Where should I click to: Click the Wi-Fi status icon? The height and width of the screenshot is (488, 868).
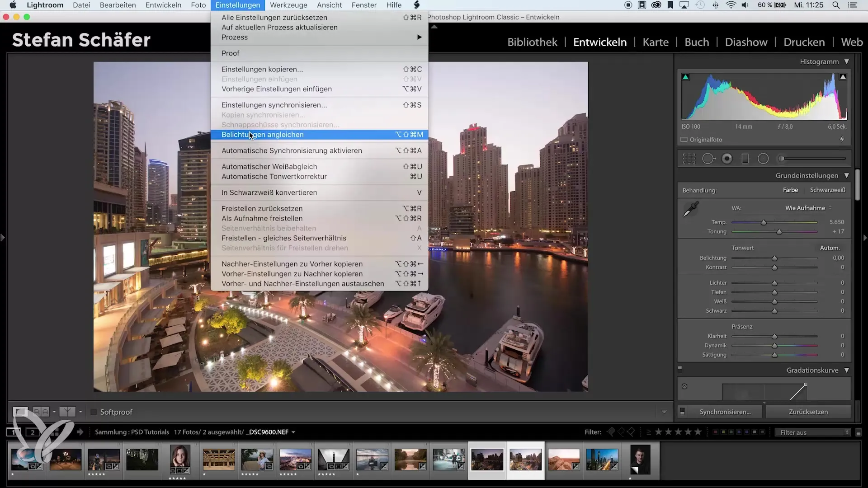point(731,5)
